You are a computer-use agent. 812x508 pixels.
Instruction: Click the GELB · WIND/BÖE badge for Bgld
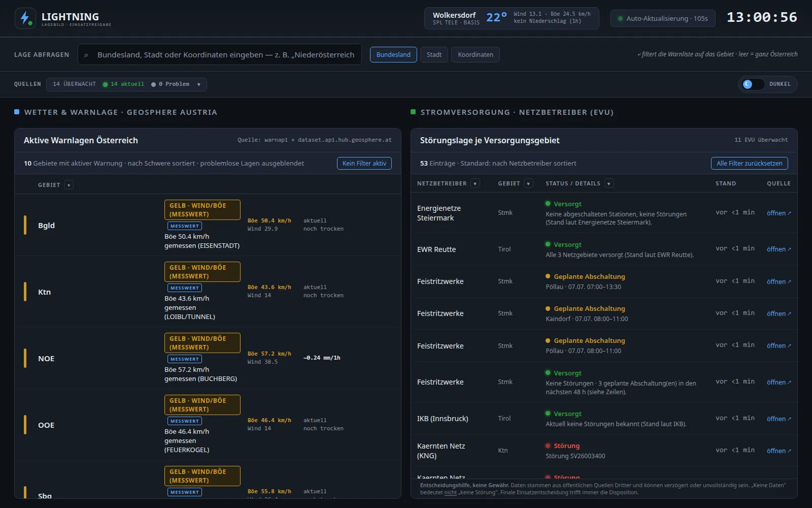[x=202, y=210]
